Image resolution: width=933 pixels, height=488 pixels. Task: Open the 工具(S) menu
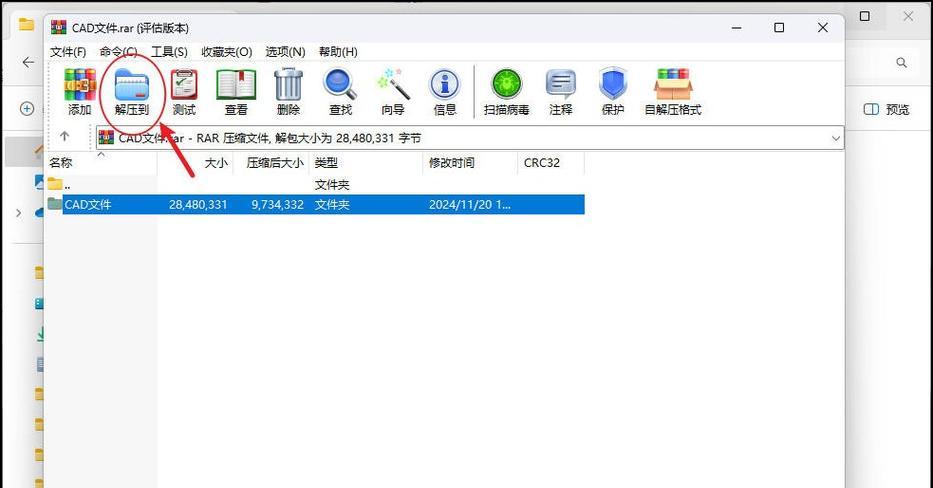pyautogui.click(x=170, y=52)
